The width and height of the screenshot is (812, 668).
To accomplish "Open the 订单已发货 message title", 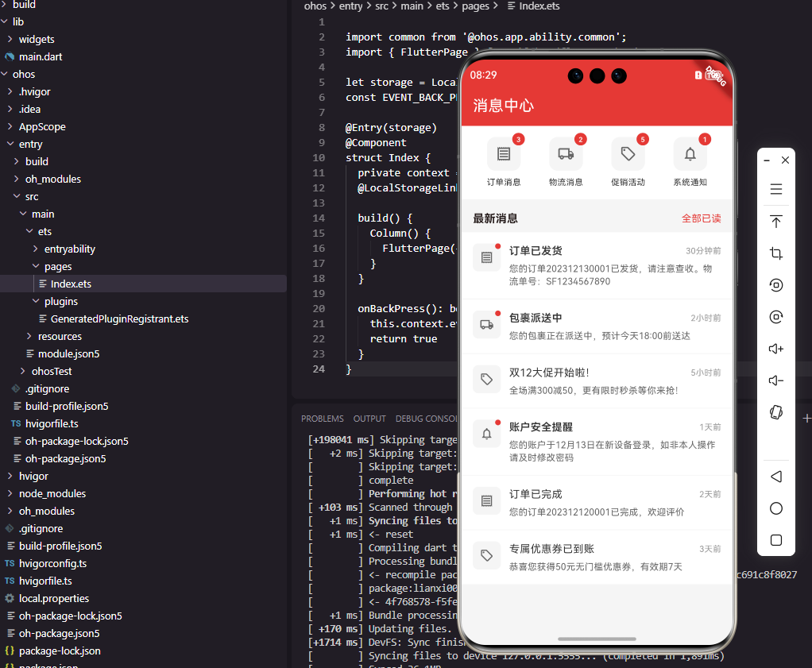I will pyautogui.click(x=536, y=251).
